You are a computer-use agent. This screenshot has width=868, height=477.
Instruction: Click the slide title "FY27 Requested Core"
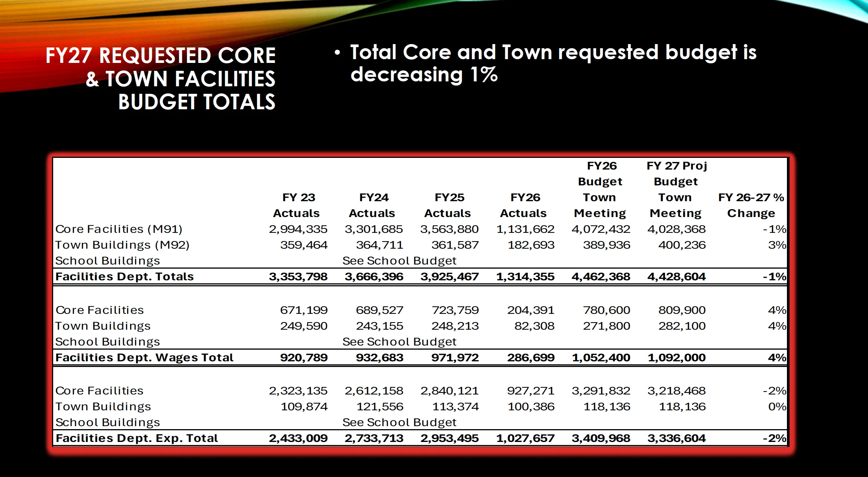(x=161, y=56)
